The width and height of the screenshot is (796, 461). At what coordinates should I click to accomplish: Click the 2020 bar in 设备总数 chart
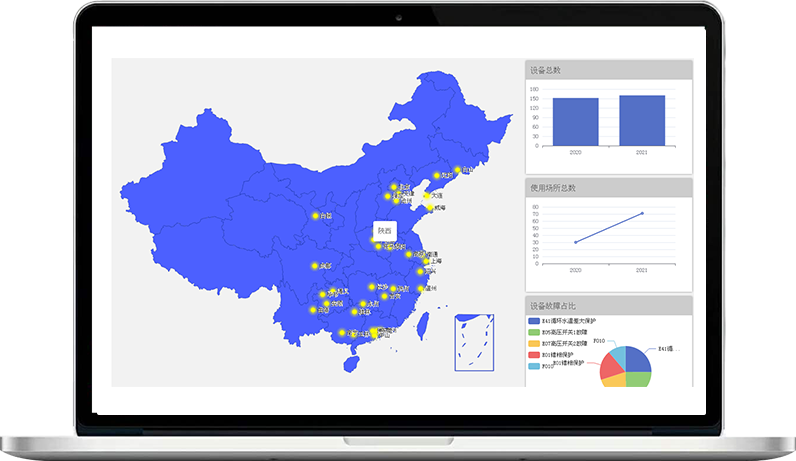pos(575,121)
